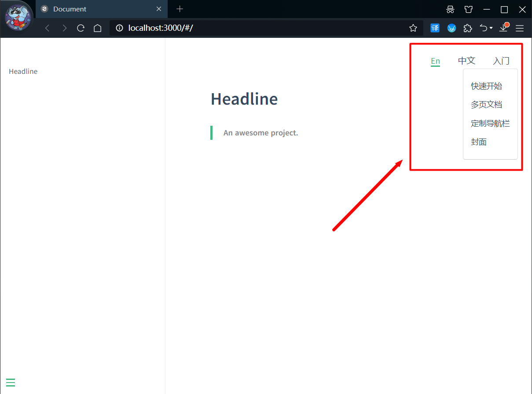Open the downloads icon
This screenshot has width=532, height=394.
(504, 28)
